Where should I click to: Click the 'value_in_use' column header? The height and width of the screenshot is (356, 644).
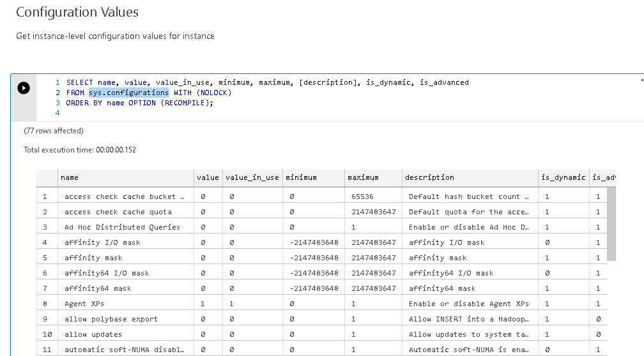point(252,177)
